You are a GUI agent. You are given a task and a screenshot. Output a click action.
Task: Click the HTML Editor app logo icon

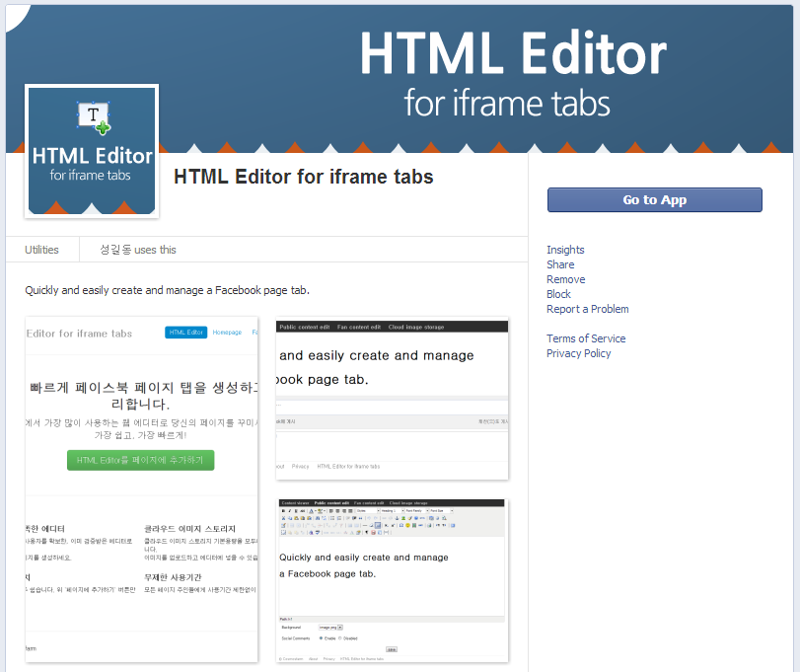tap(92, 151)
